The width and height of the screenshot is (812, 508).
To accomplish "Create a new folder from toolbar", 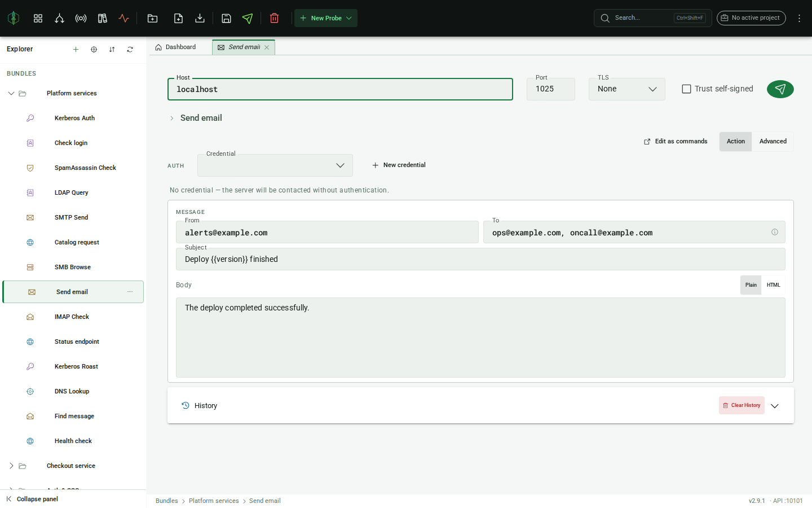I will point(152,18).
